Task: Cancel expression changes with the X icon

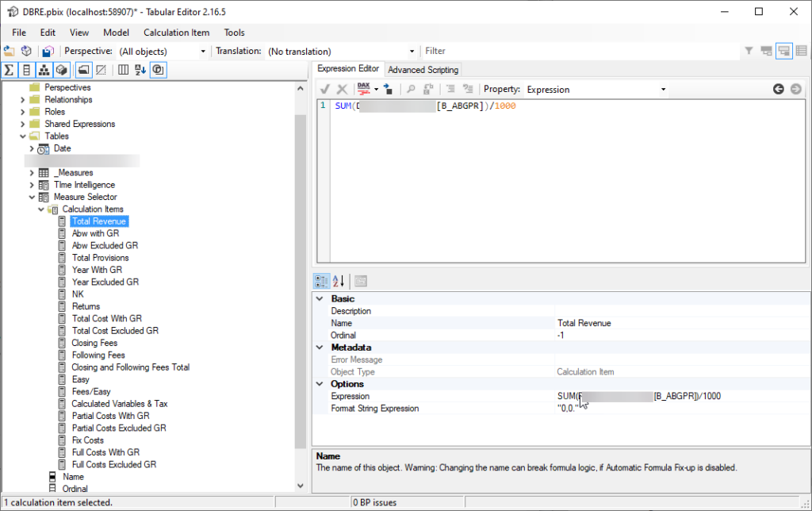Action: [343, 89]
